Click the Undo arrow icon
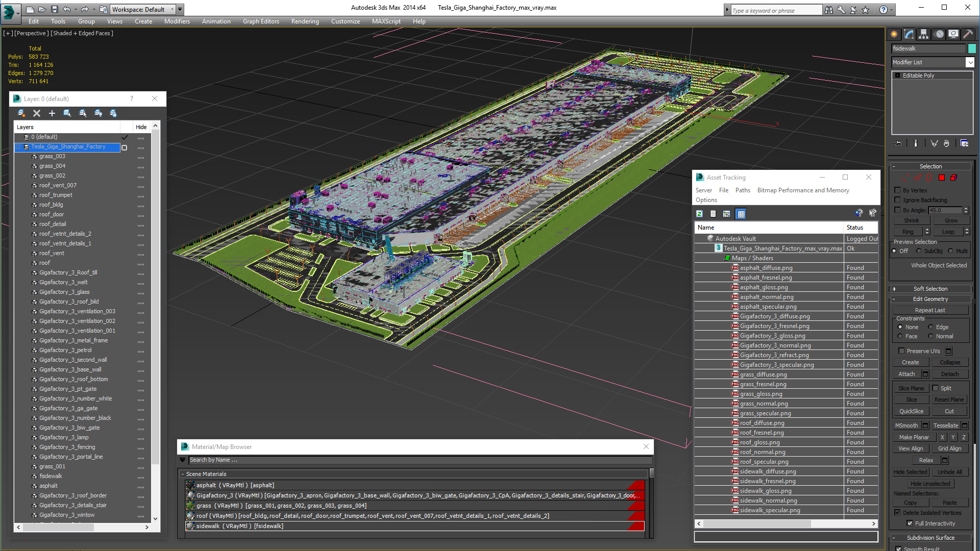The image size is (980, 551). (67, 9)
